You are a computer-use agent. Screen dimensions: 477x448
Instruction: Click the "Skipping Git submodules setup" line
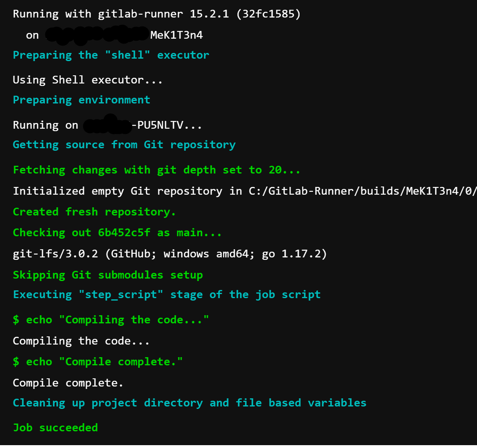click(108, 275)
